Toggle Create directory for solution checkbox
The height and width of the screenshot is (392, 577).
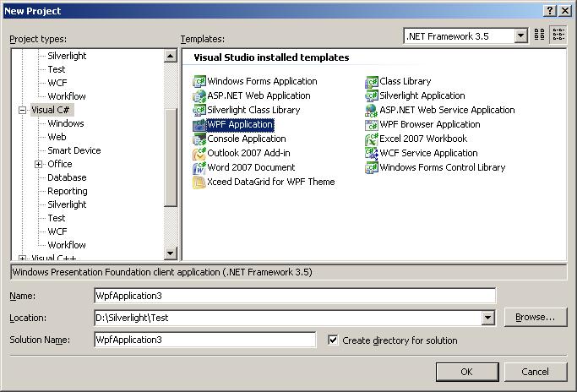click(333, 340)
